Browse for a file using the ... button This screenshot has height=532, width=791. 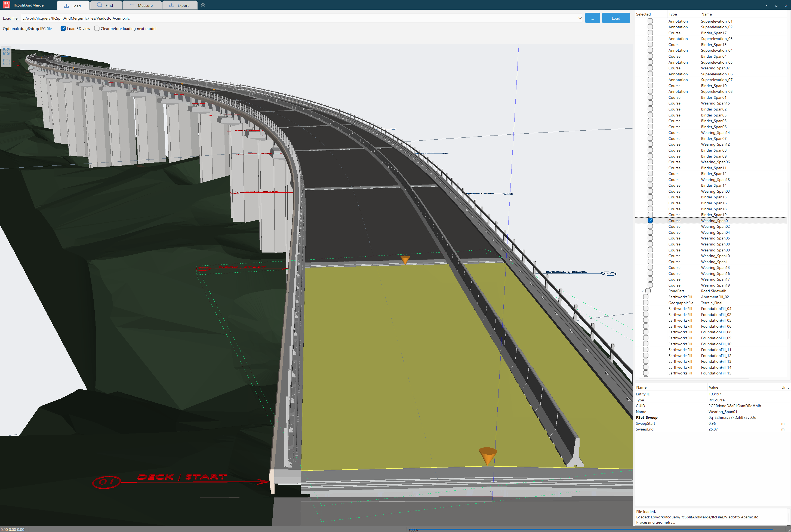pos(592,18)
